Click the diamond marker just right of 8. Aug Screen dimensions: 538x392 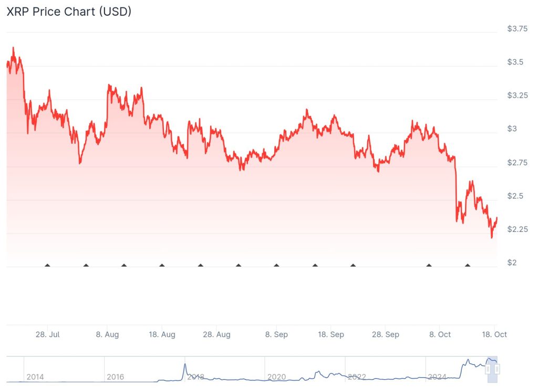pyautogui.click(x=124, y=265)
